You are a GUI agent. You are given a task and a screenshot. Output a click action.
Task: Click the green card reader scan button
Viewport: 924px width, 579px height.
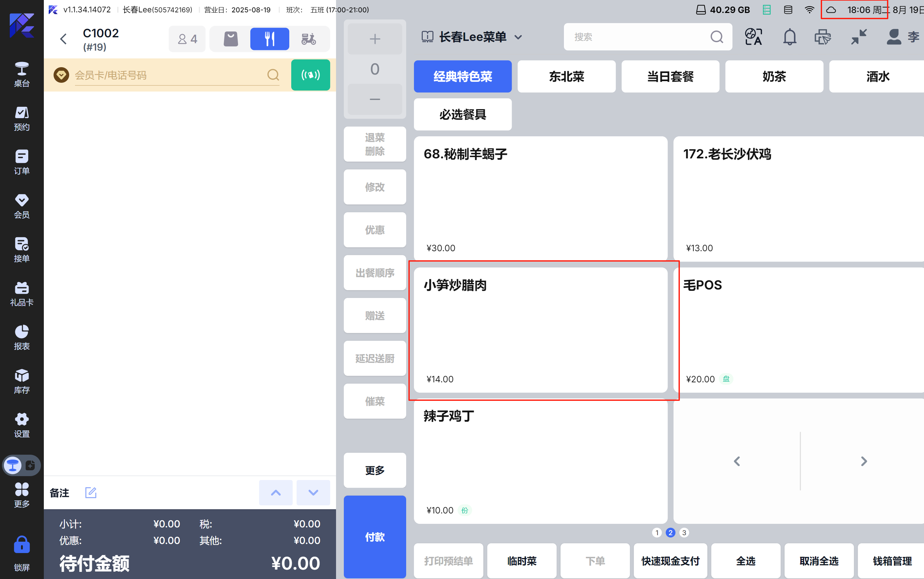[310, 75]
